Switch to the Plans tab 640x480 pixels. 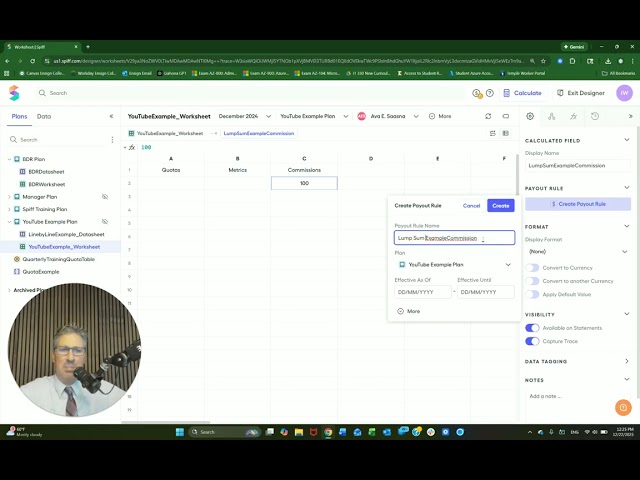[x=19, y=116]
